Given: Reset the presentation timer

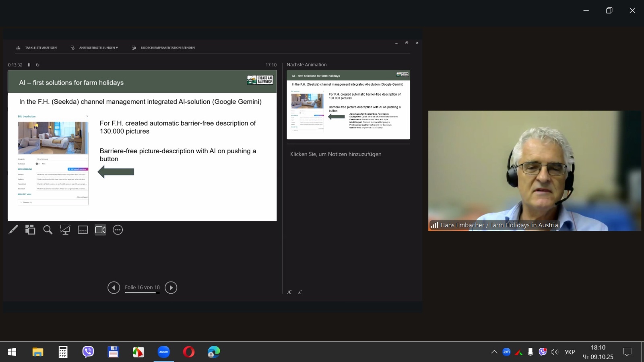Looking at the screenshot, I should pyautogui.click(x=38, y=65).
